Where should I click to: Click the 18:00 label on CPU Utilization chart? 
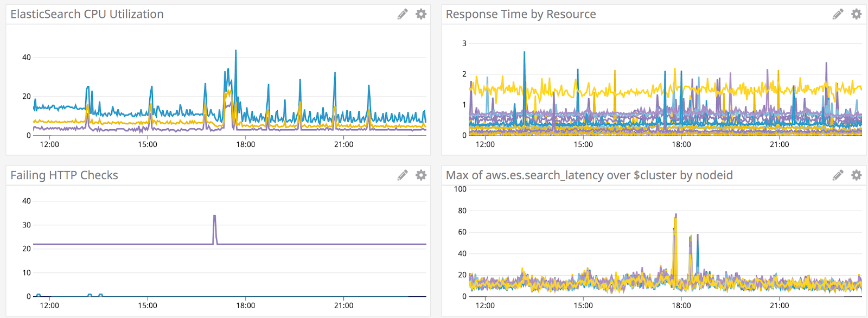coord(246,144)
